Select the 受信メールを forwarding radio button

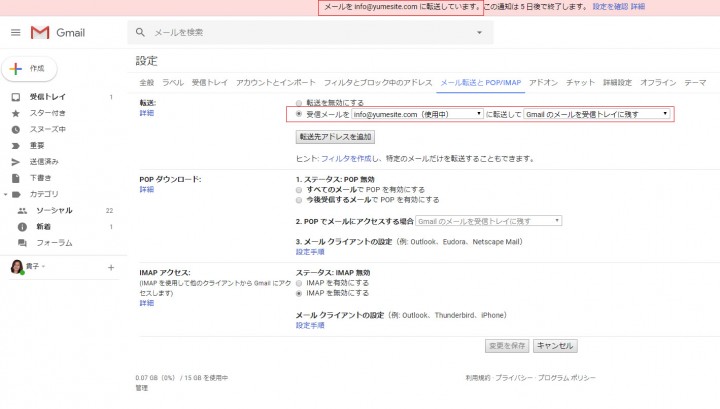pyautogui.click(x=299, y=114)
